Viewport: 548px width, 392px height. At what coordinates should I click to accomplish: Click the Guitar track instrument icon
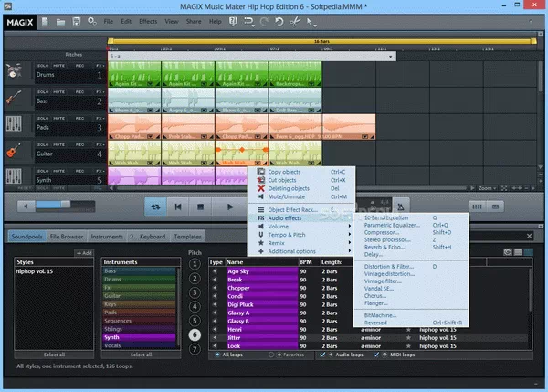click(x=15, y=150)
